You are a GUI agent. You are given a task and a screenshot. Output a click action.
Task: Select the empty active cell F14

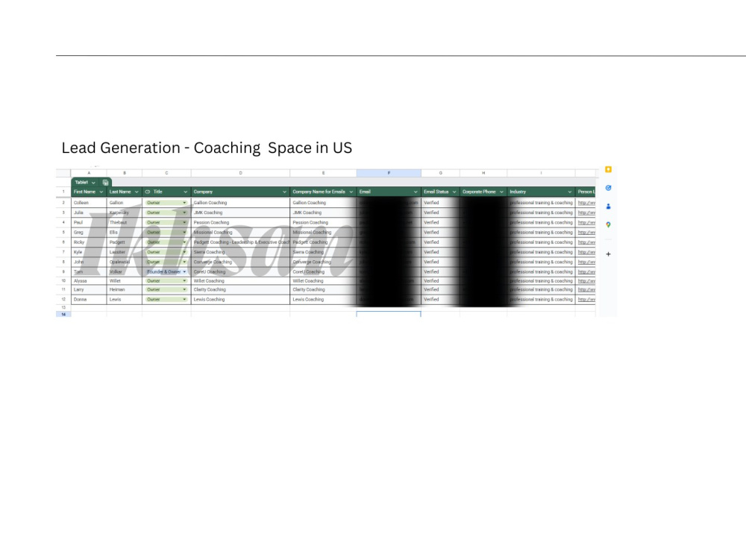389,314
